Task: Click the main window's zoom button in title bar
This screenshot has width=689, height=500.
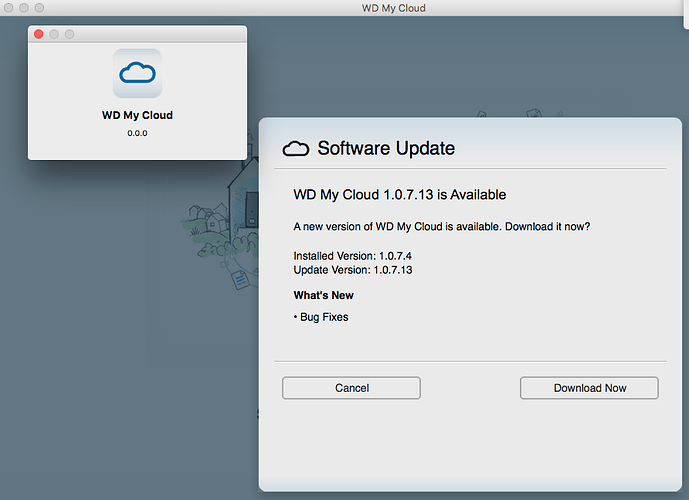Action: 40,7
